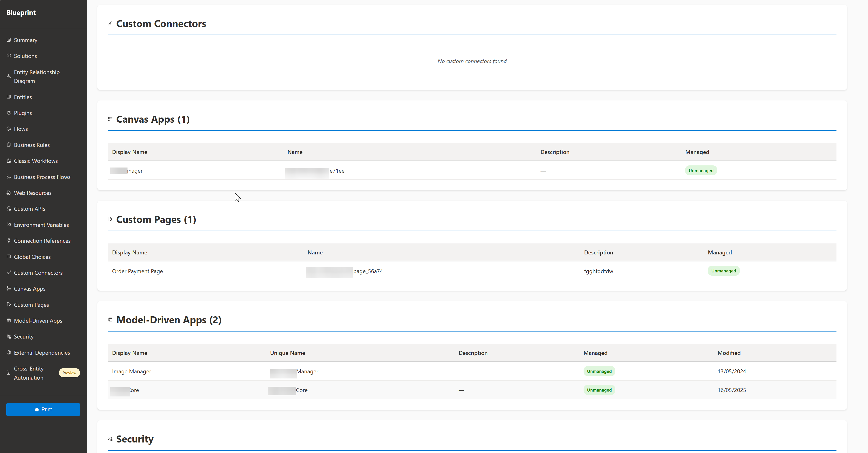The image size is (868, 453).
Task: Click the Modified column header
Action: pos(729,353)
